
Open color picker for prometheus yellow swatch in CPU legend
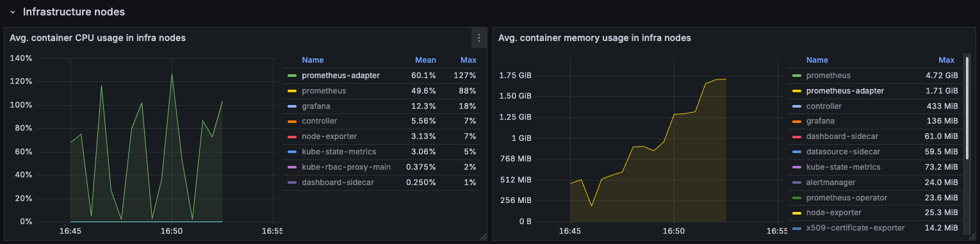[x=292, y=91]
